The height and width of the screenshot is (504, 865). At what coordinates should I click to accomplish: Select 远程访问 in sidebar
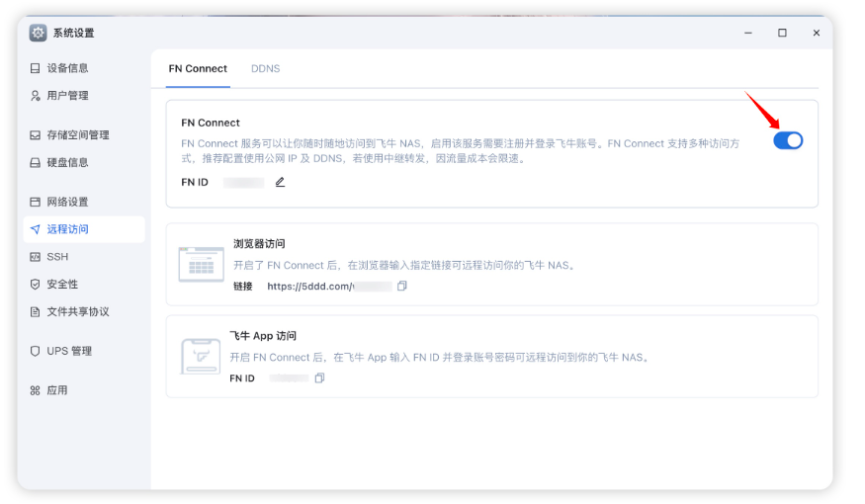(84, 229)
